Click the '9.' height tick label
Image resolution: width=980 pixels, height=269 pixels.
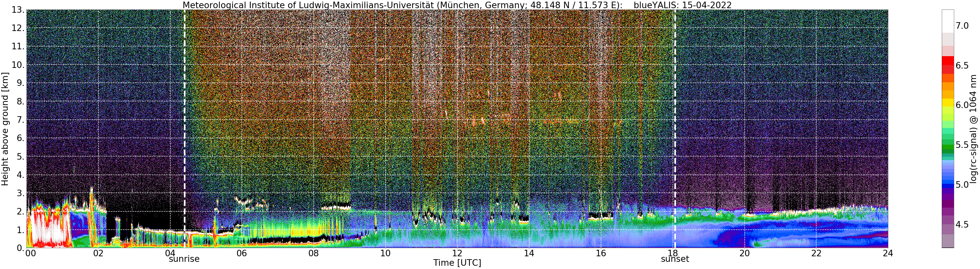click(x=21, y=83)
